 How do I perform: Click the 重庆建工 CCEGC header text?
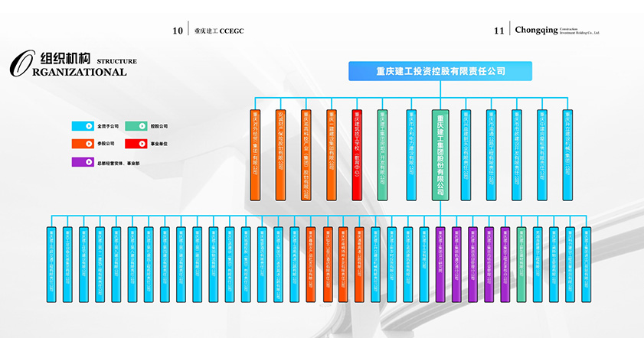coord(219,31)
